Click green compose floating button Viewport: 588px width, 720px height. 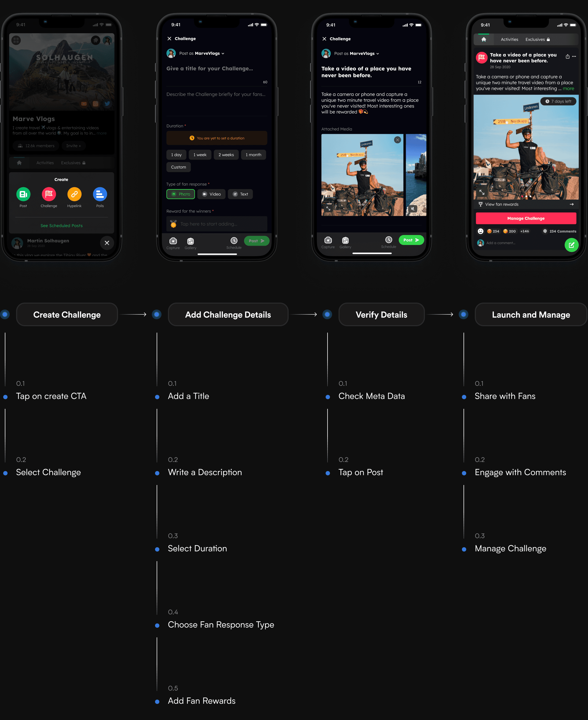[x=571, y=245]
